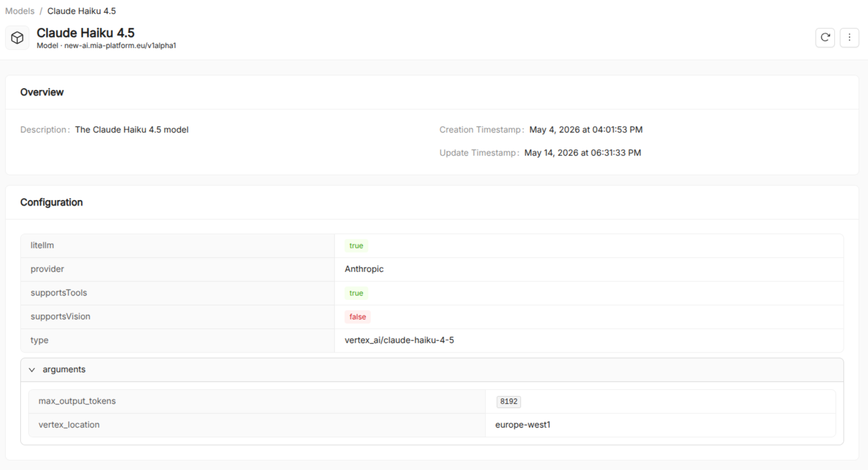868x470 pixels.
Task: Select the vertex_ai/claude-haiku-4-5 type value
Action: coord(400,340)
